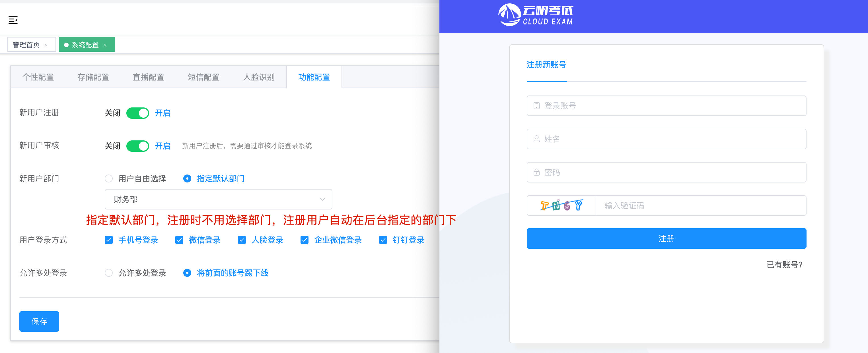Open the 人脸识别 tab
This screenshot has height=353, width=868.
point(259,77)
